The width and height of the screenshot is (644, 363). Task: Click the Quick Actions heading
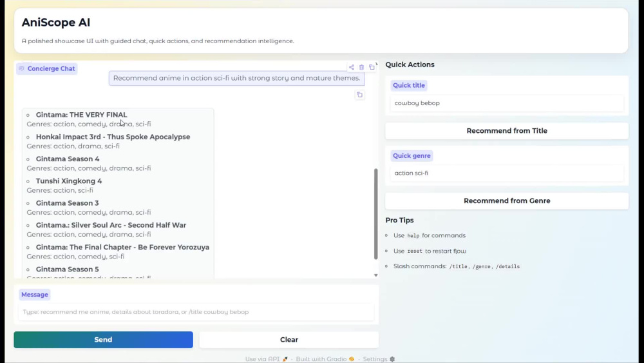click(410, 64)
